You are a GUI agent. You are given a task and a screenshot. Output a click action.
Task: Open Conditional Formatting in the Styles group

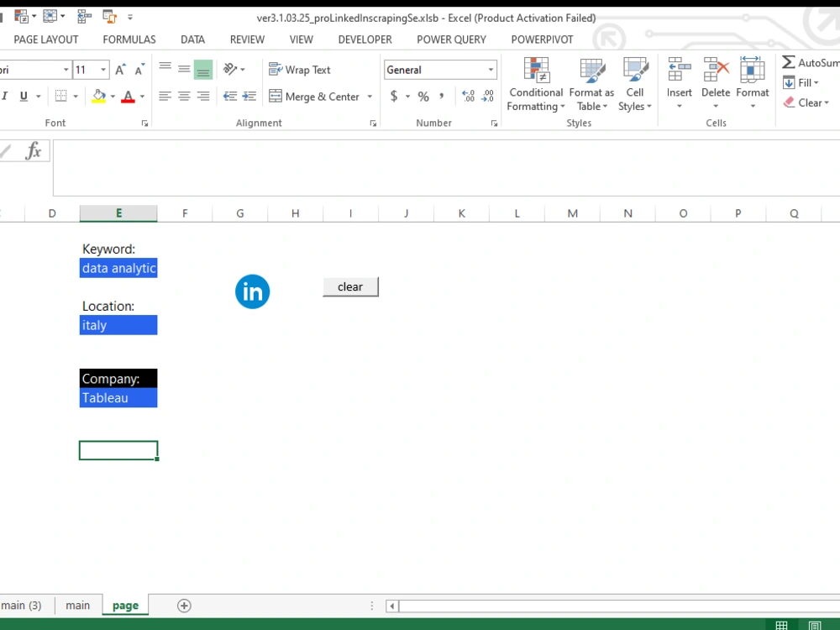(535, 84)
